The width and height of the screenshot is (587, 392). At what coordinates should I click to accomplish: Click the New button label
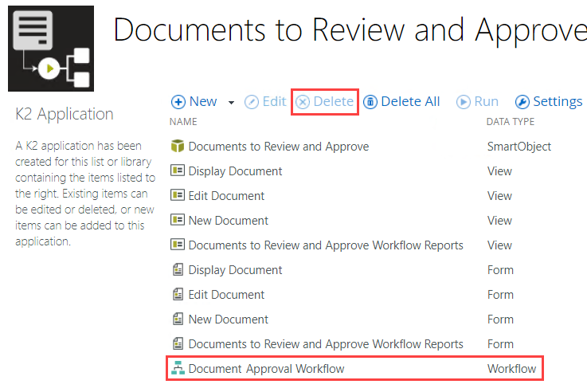(203, 101)
